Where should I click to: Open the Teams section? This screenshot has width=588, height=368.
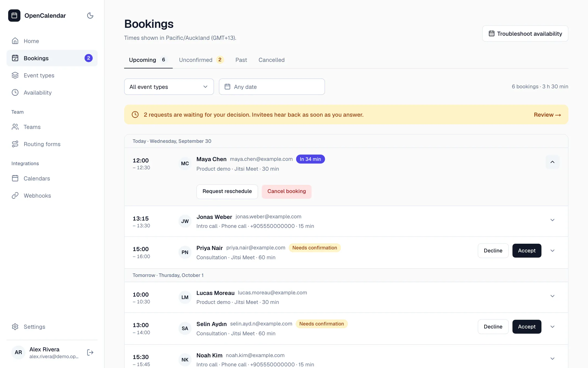[52, 127]
